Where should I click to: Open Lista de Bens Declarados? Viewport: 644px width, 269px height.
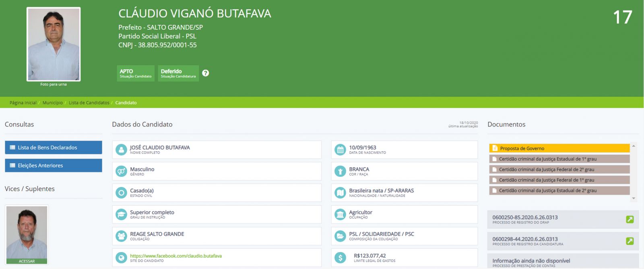pyautogui.click(x=53, y=147)
